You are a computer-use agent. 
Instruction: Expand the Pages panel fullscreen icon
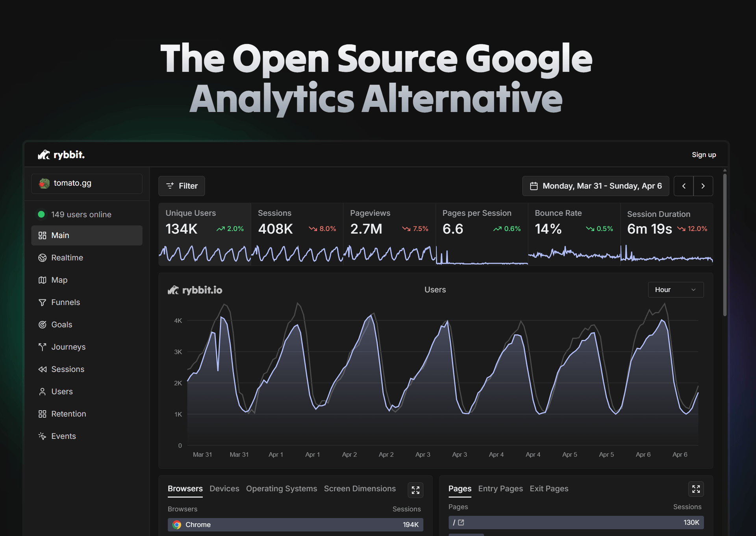(696, 489)
